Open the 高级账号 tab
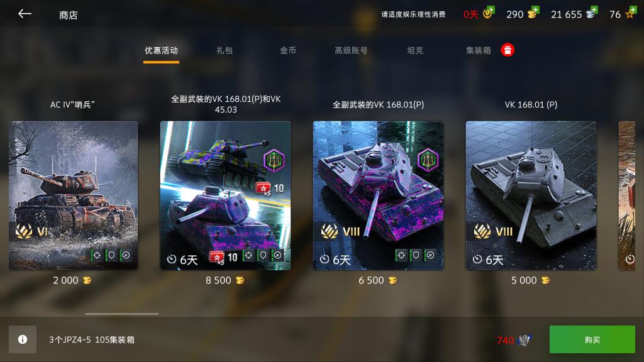 351,50
